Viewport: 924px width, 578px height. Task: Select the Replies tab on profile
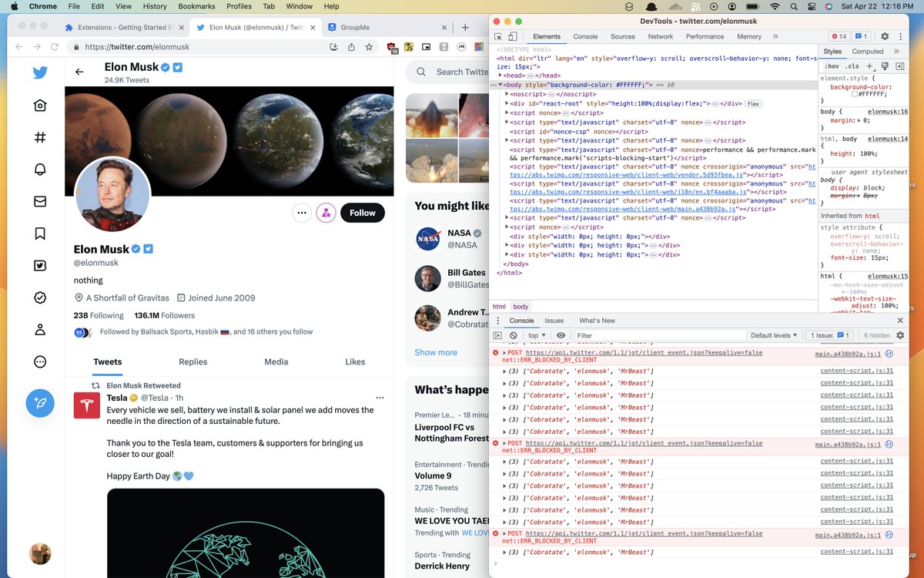click(192, 361)
